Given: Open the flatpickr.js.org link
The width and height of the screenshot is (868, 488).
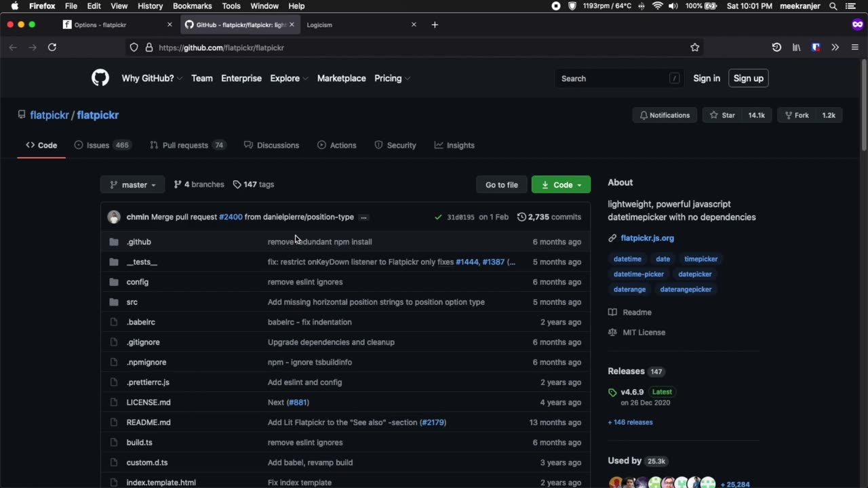Looking at the screenshot, I should (648, 239).
